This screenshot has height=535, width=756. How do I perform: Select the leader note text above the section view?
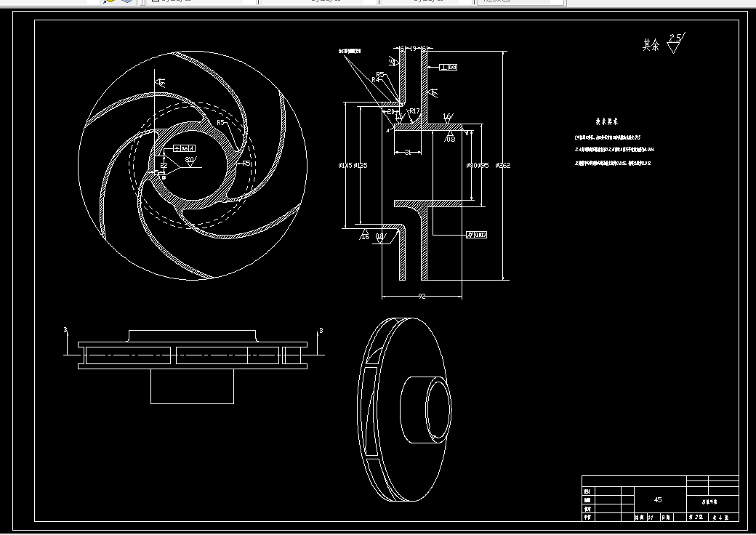350,51
